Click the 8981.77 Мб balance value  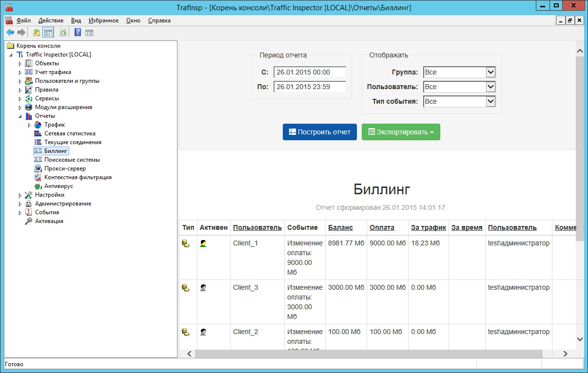[x=346, y=243]
